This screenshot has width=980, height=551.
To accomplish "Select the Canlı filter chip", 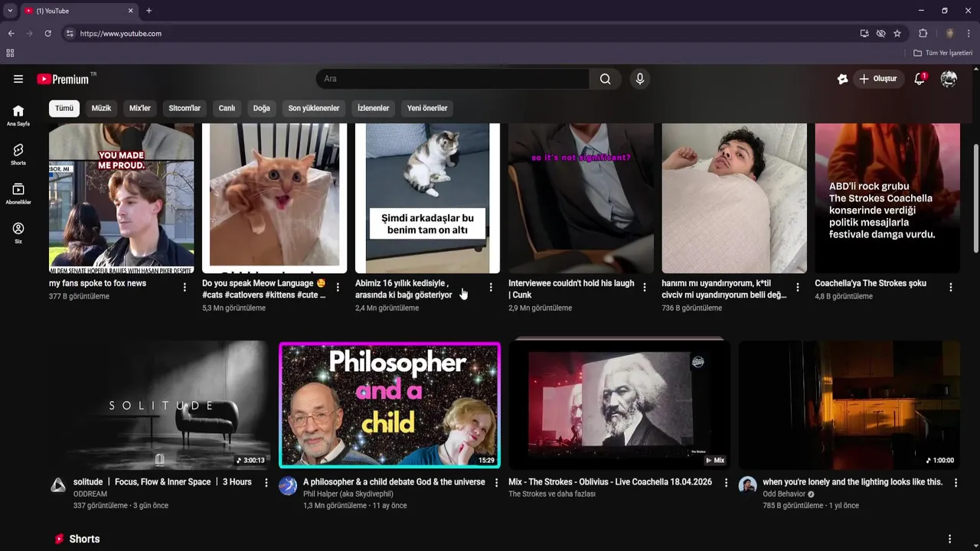I will click(227, 108).
